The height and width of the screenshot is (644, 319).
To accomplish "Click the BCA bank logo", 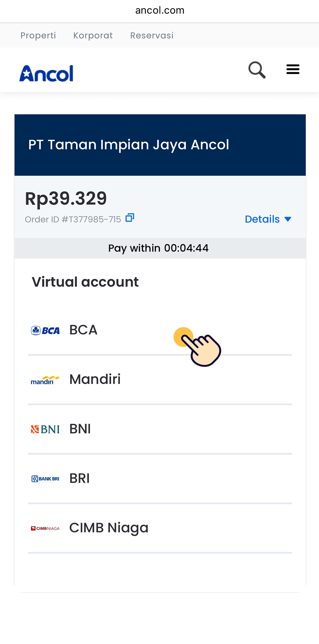I will tap(45, 331).
